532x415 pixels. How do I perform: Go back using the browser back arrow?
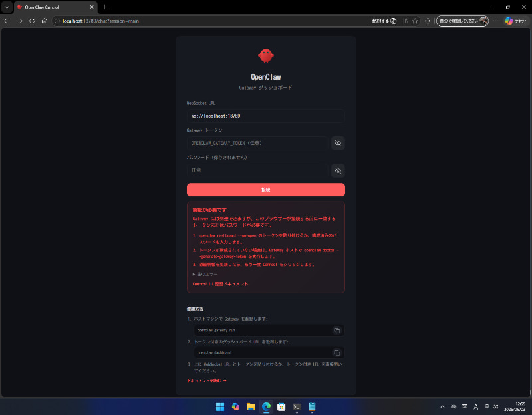7,21
